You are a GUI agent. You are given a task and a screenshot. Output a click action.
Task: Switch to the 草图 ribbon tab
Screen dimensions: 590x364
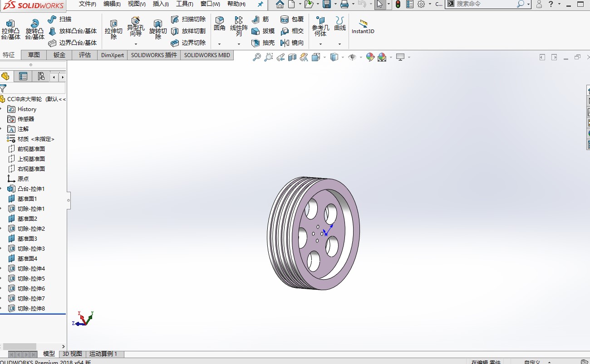tap(34, 55)
